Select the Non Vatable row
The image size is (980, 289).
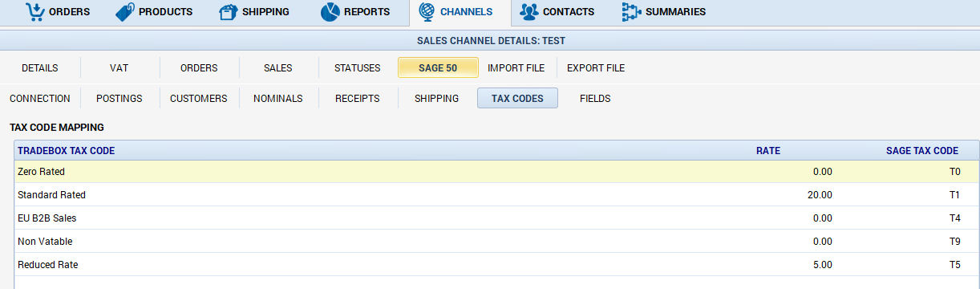(496, 242)
